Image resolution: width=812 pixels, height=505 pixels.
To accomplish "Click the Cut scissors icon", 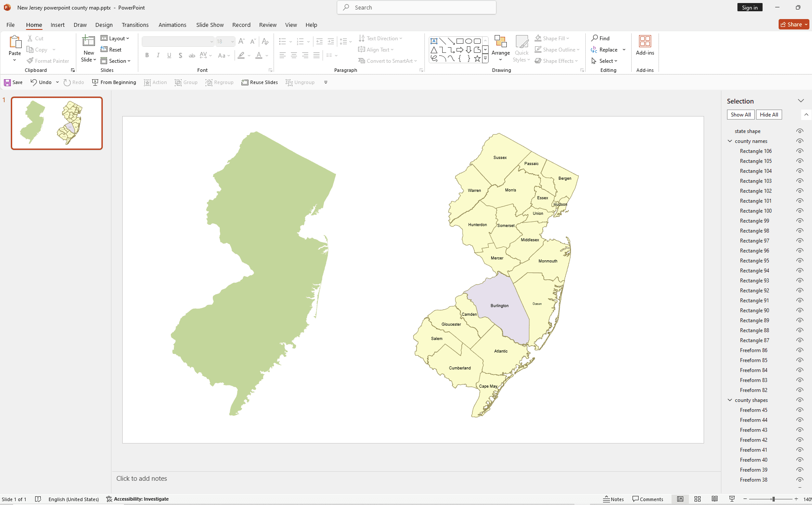I will [30, 39].
